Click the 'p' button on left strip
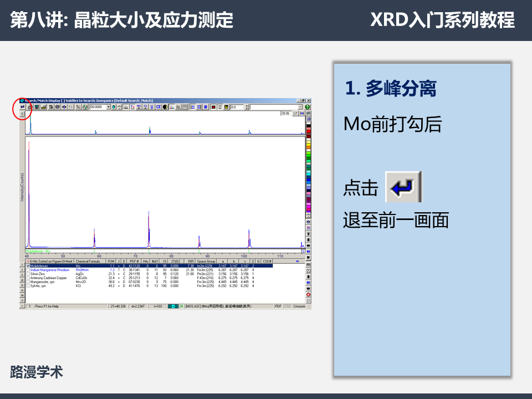 pyautogui.click(x=22, y=280)
